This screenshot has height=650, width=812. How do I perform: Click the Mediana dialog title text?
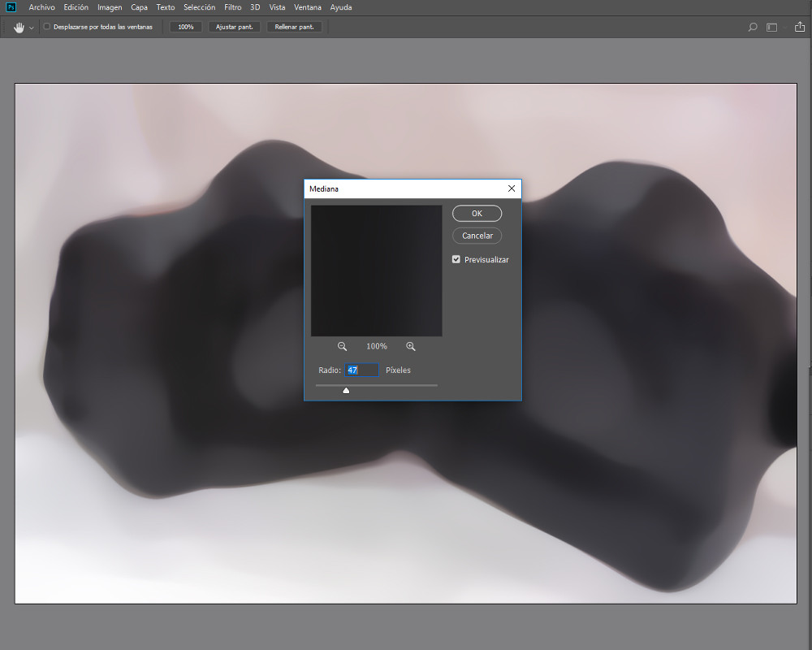(x=324, y=188)
